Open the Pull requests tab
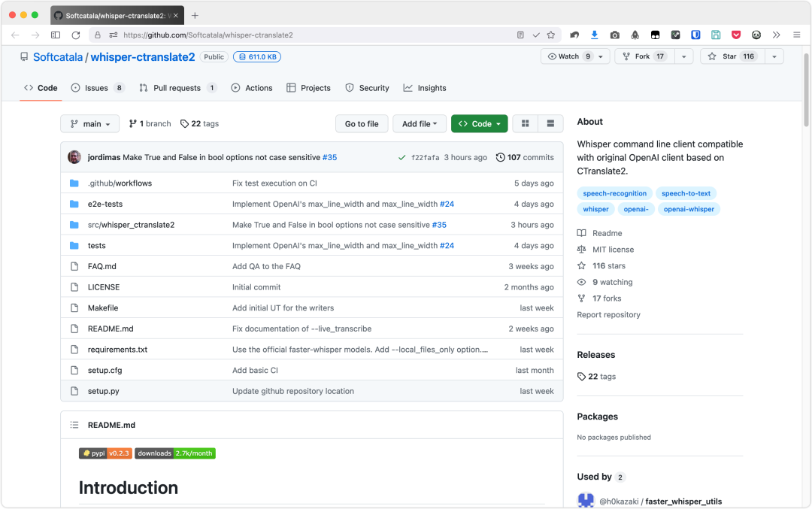This screenshot has height=509, width=812. [177, 88]
